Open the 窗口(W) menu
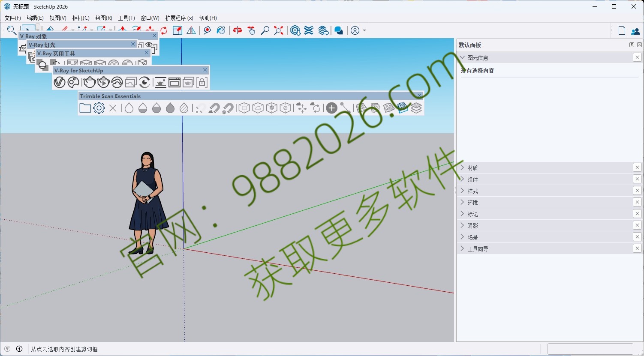The width and height of the screenshot is (644, 356). point(150,18)
